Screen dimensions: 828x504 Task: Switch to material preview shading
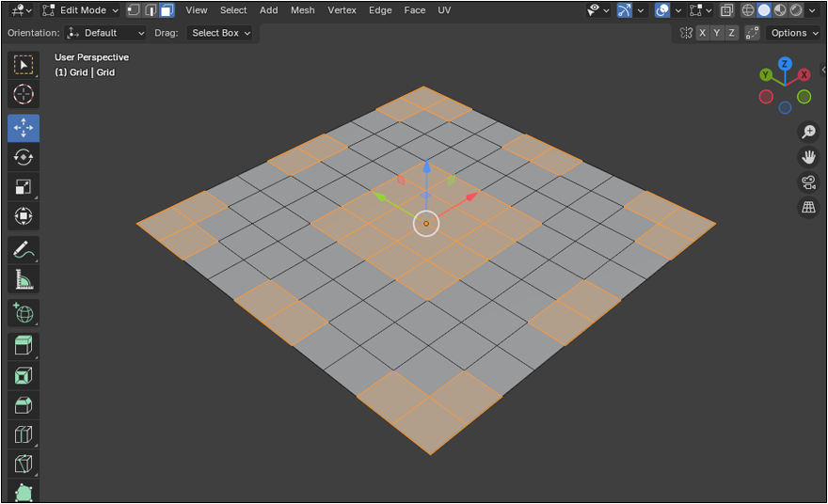780,10
